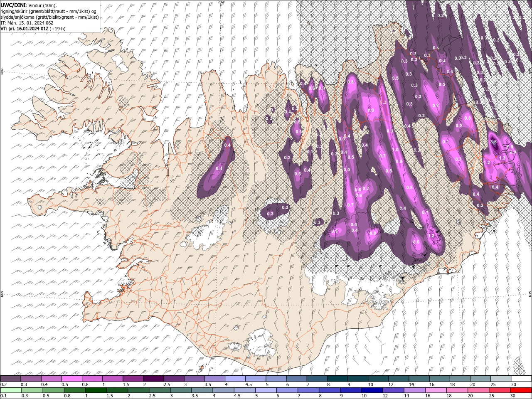Click the rain legend swatch between 16 and 18
This screenshot has width=532, height=399.
click(436, 390)
